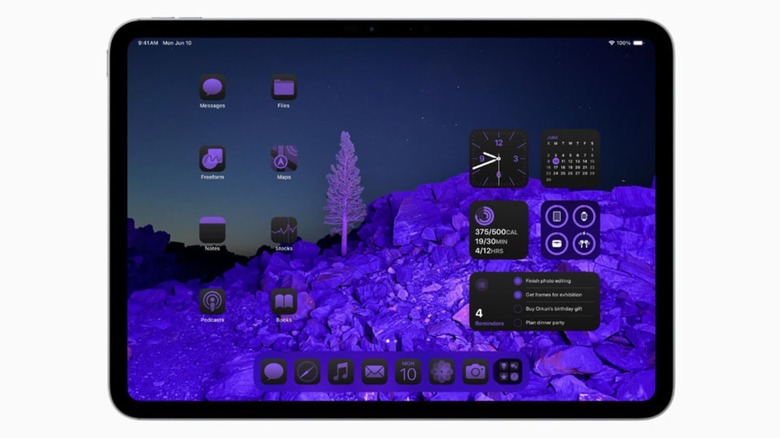
Task: Open the Files app
Action: (284, 87)
